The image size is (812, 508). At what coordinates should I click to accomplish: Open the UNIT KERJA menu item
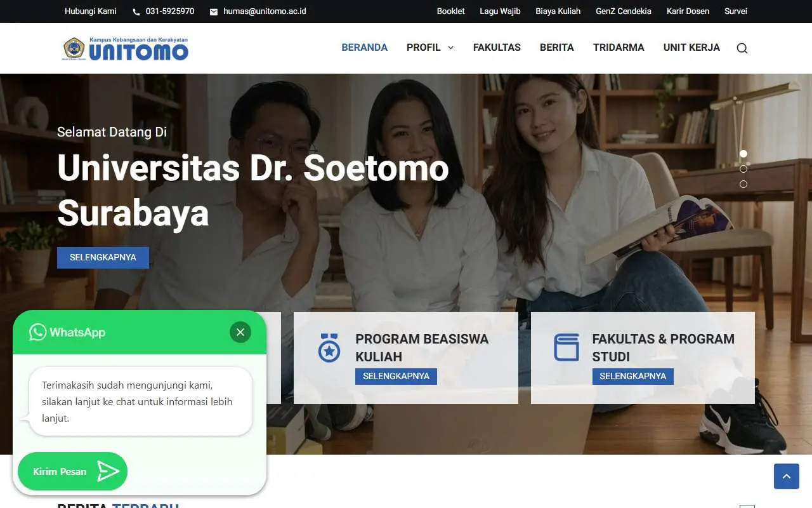(691, 48)
